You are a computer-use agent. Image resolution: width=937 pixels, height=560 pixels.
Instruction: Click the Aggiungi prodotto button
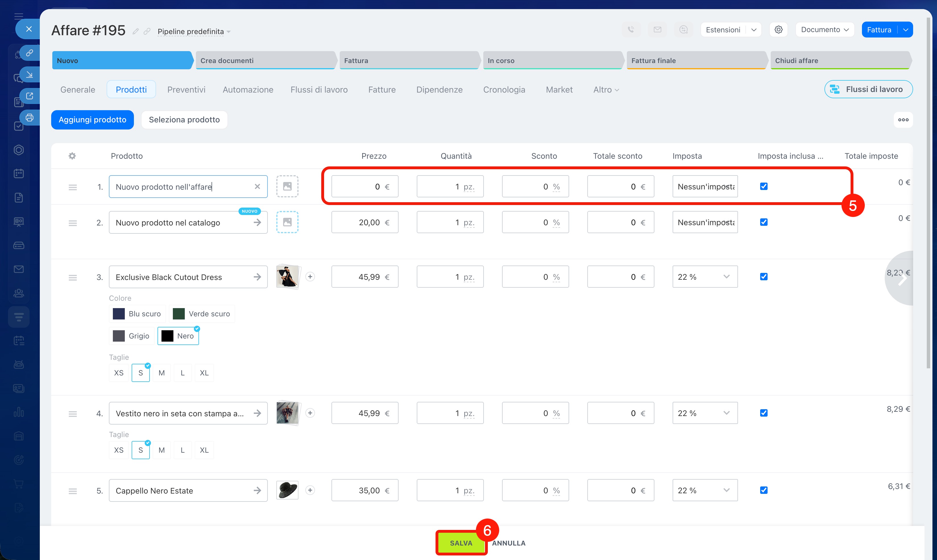pyautogui.click(x=92, y=120)
